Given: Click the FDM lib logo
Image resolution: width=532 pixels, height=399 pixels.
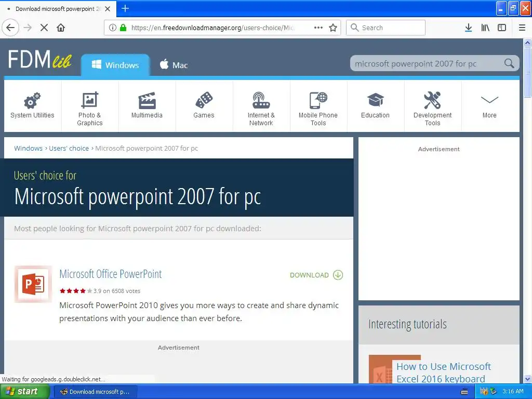Looking at the screenshot, I should tap(39, 60).
